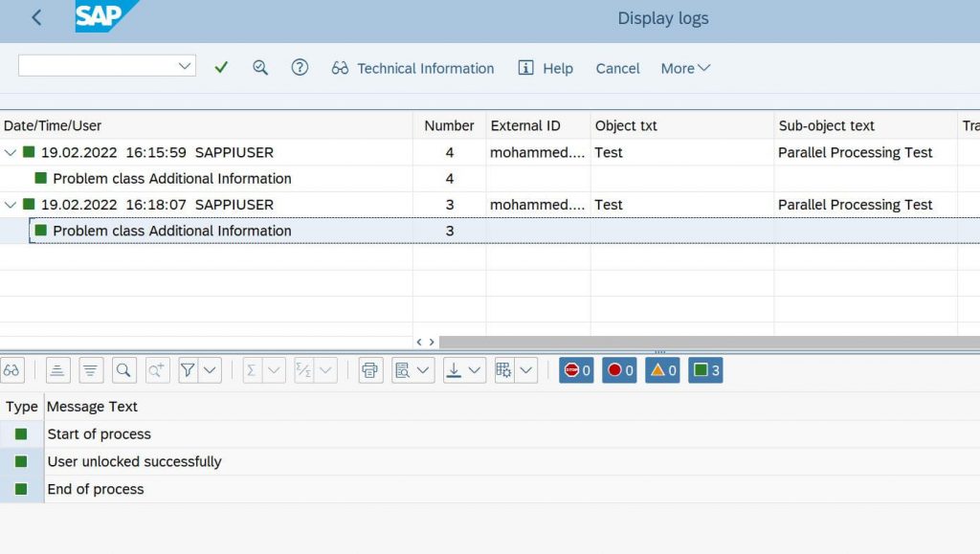Click the magnifier search icon in top toolbar
Screen dimensions: 980x554
260,67
